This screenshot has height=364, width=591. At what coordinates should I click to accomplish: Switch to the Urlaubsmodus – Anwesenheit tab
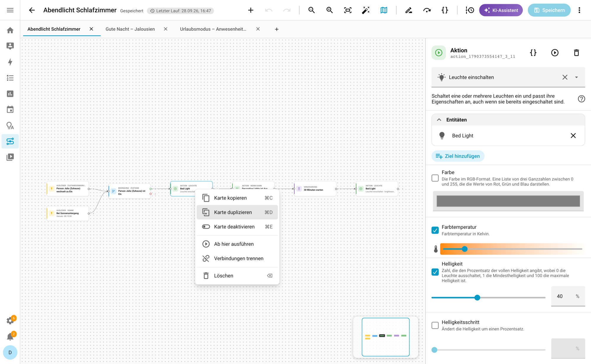[213, 29]
